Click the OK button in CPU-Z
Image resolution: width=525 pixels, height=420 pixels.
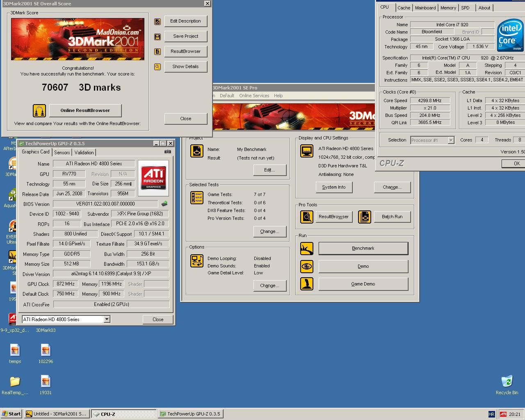[513, 163]
